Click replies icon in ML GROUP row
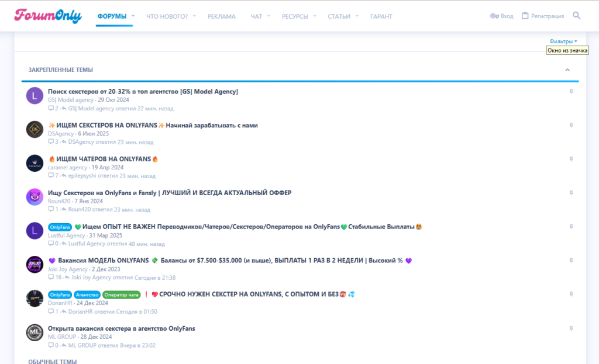This screenshot has width=599, height=364. click(x=51, y=345)
